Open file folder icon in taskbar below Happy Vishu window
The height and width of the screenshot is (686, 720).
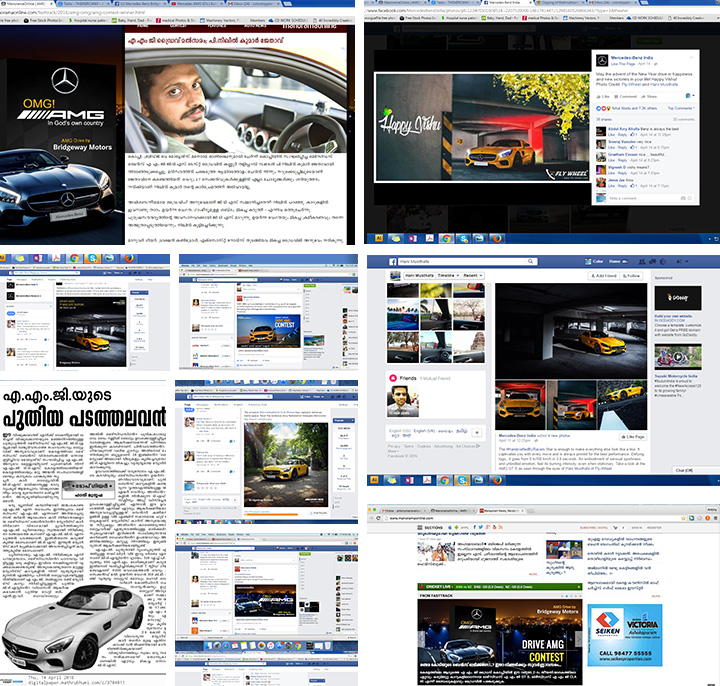pyautogui.click(x=395, y=238)
